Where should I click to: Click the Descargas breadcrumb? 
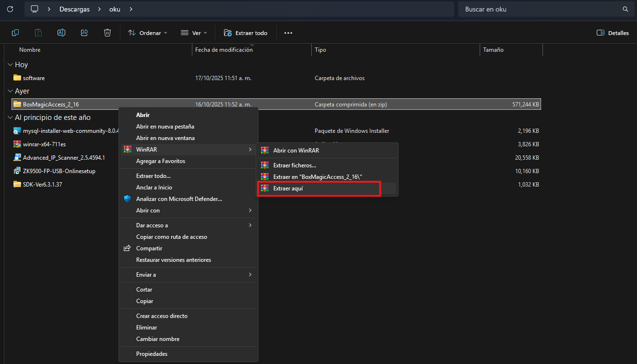click(x=74, y=9)
